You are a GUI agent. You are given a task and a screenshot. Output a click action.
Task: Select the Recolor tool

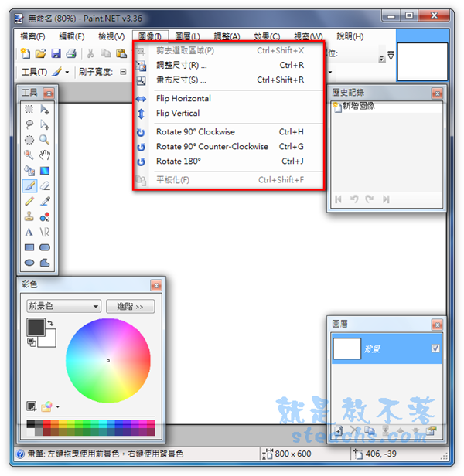pyautogui.click(x=45, y=216)
